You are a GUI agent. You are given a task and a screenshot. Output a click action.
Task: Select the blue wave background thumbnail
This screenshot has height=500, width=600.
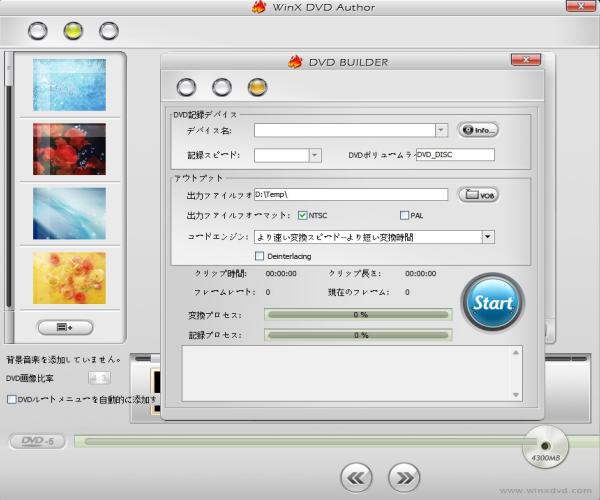coord(69,213)
